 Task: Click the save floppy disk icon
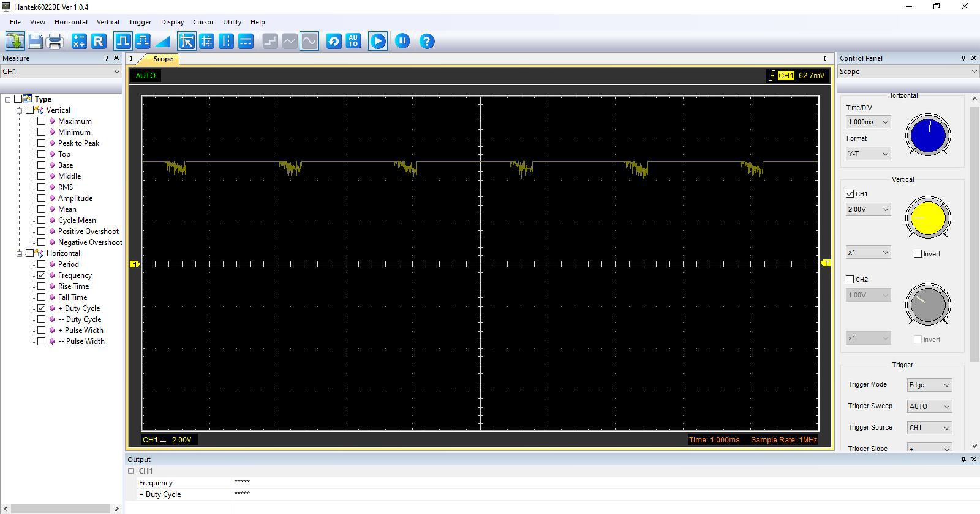[x=35, y=41]
